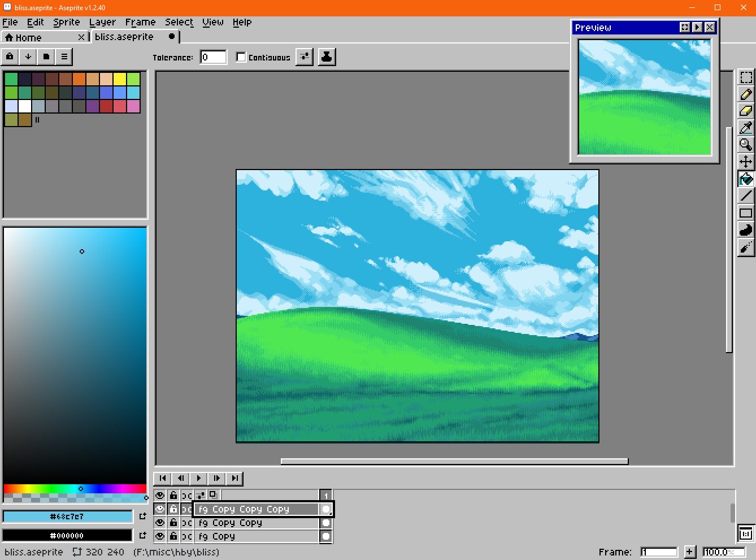This screenshot has height=560, width=756.
Task: Select the Rectangle shape tool
Action: (x=746, y=213)
